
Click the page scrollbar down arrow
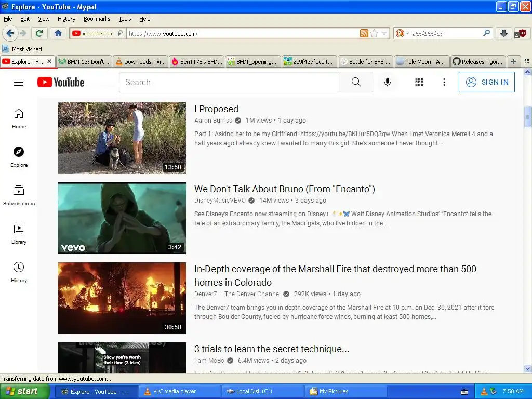[527, 368]
